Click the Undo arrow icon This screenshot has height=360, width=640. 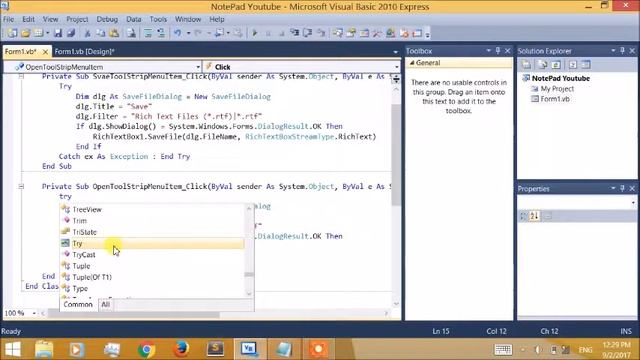pos(178,33)
